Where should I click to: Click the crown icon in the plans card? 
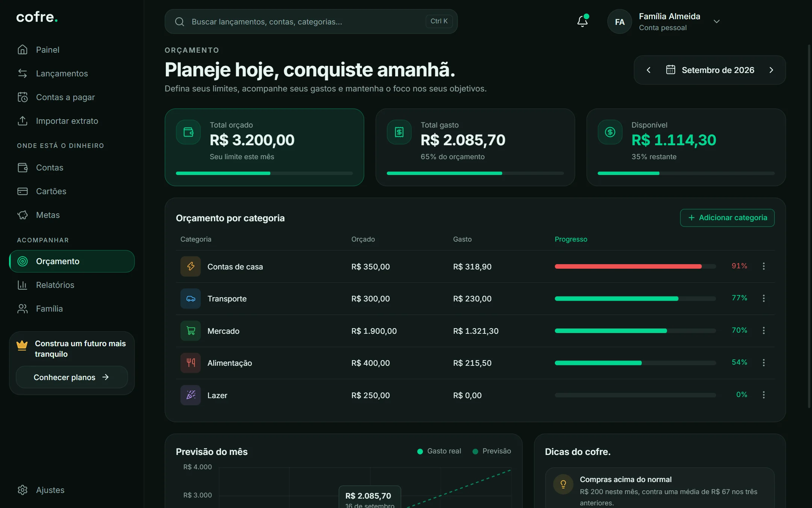point(22,345)
